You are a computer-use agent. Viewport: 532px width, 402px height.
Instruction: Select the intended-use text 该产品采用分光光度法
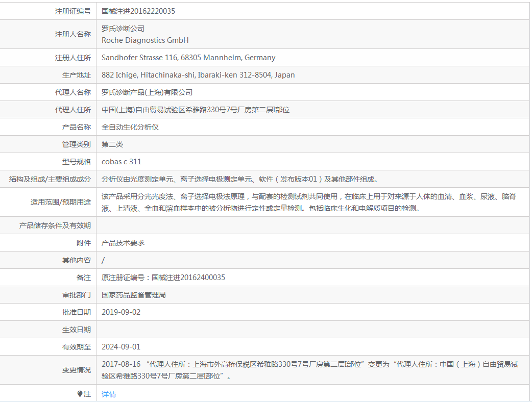pyautogui.click(x=309, y=203)
